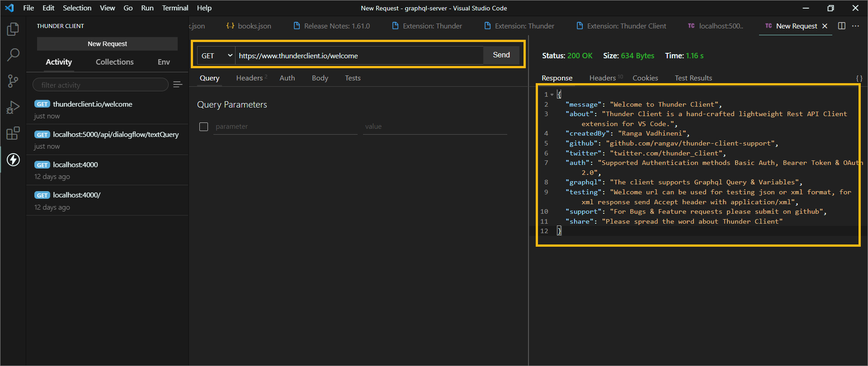Click the "share" line in response
The width and height of the screenshot is (868, 366).
(x=674, y=221)
